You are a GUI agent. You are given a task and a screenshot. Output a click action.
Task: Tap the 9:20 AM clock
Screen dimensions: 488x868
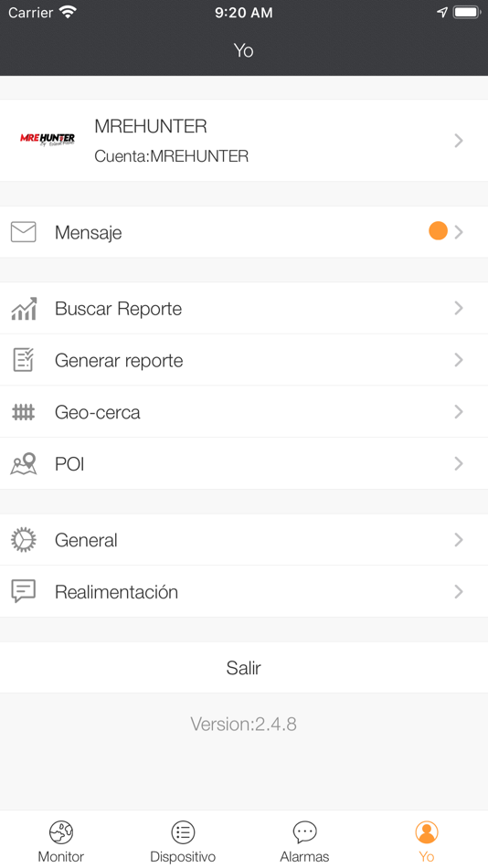[x=244, y=13]
